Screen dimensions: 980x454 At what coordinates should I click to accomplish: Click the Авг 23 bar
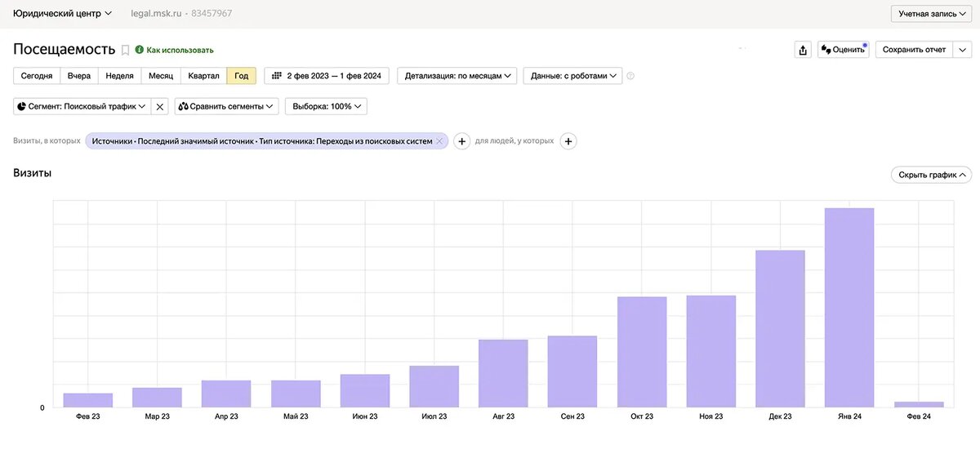pyautogui.click(x=503, y=373)
